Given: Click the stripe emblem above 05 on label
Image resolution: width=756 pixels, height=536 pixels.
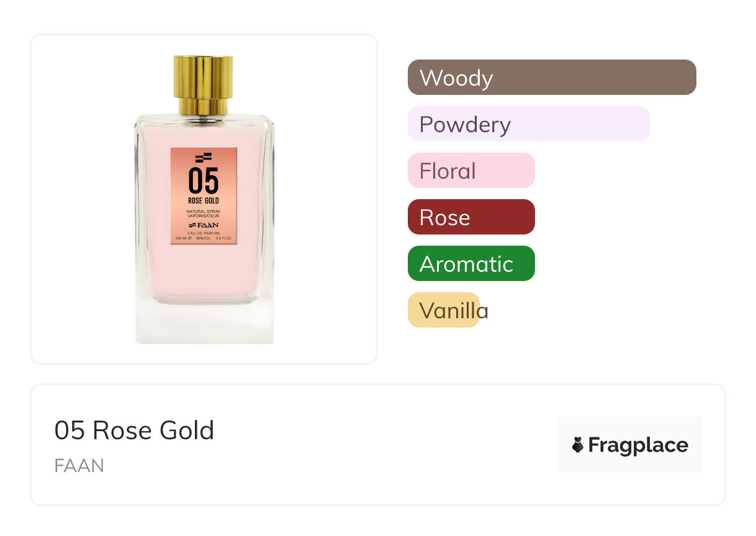Looking at the screenshot, I should pos(204,158).
